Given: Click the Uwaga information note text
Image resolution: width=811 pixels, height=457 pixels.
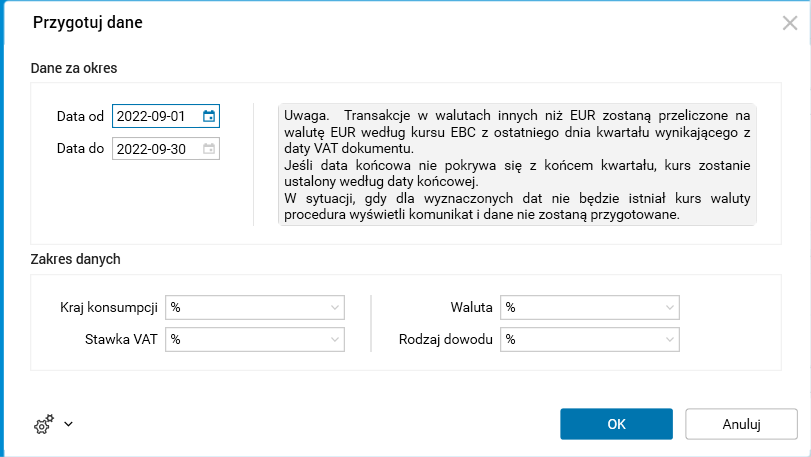Looking at the screenshot, I should [516, 164].
